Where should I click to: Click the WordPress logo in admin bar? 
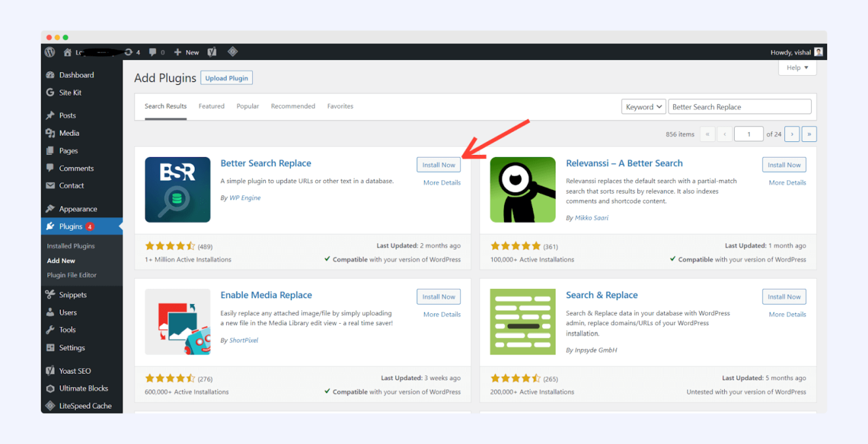(50, 52)
